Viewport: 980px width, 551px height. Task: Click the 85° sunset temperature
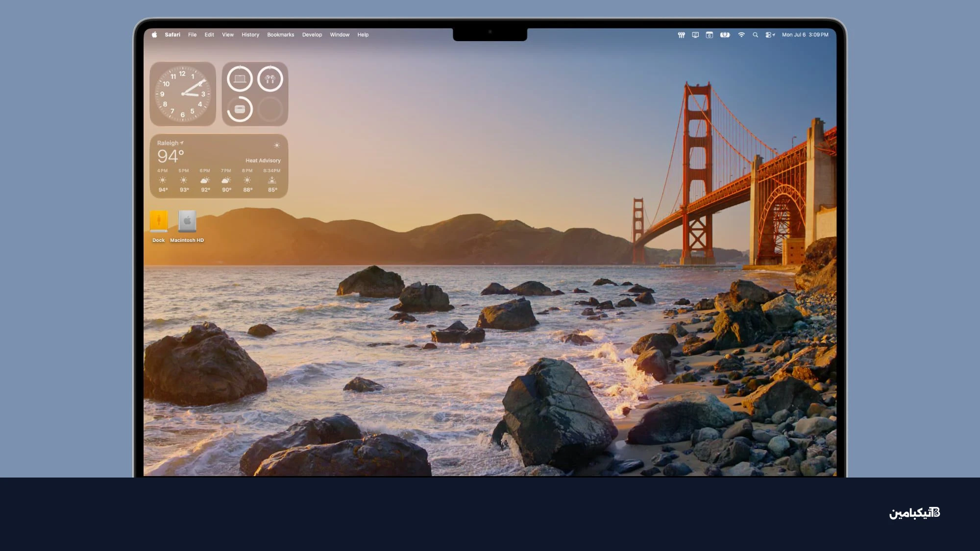[x=272, y=190]
